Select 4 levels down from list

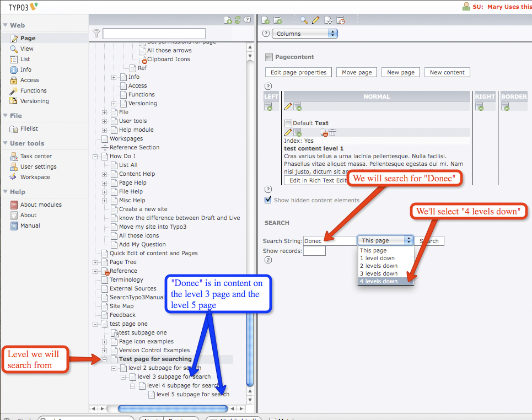coord(386,281)
